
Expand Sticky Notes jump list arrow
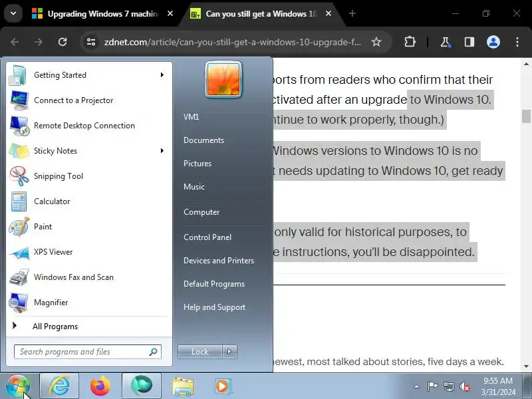coord(162,151)
